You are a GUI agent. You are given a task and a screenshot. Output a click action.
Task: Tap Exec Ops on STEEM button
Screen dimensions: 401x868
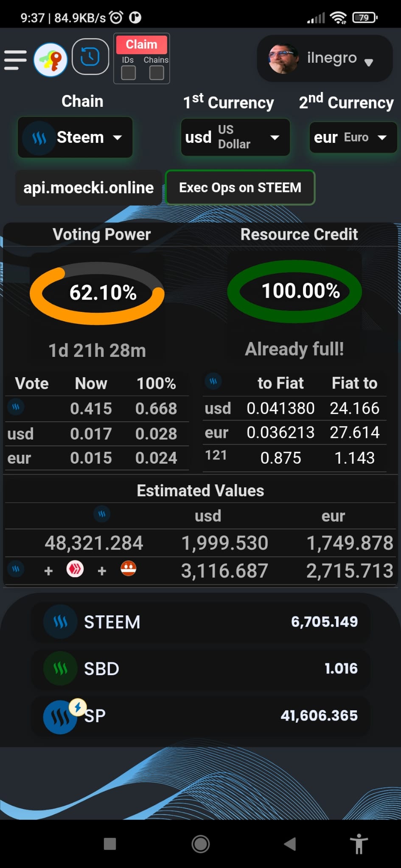[x=240, y=187]
